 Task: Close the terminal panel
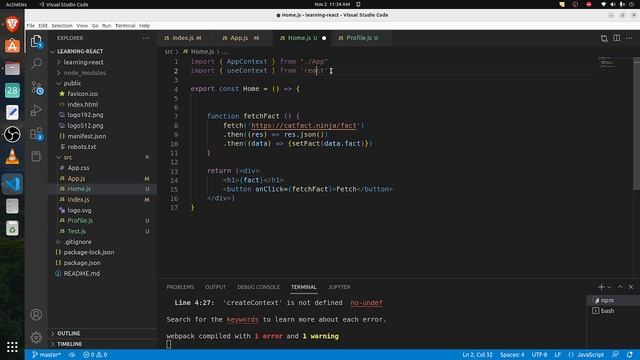click(x=631, y=287)
